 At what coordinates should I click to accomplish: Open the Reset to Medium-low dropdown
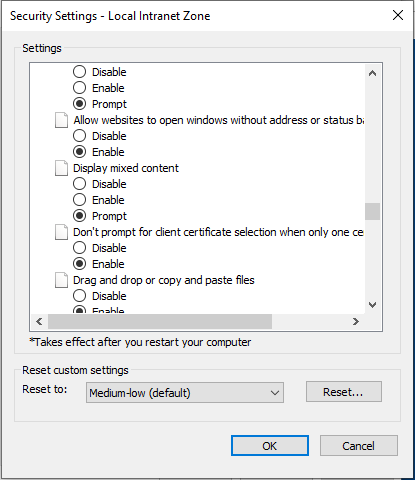point(185,393)
